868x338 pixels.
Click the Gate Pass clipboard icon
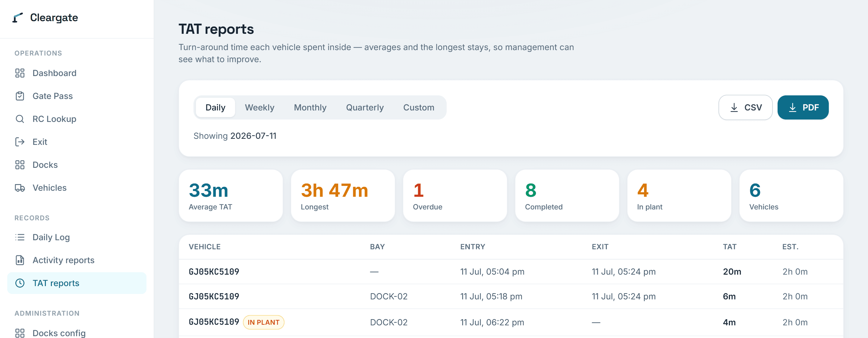[20, 96]
